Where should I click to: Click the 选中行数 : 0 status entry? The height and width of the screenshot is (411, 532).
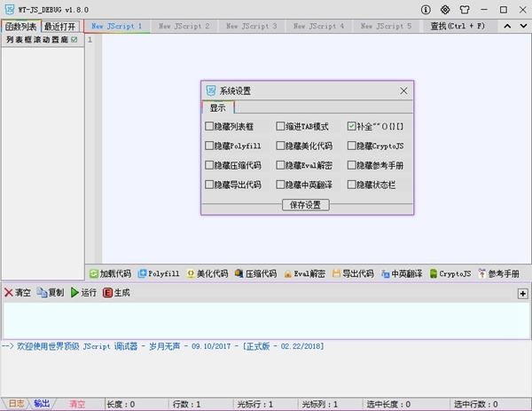(476, 404)
